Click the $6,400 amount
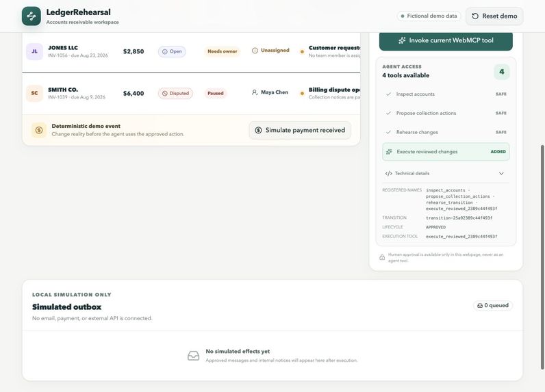 (134, 94)
